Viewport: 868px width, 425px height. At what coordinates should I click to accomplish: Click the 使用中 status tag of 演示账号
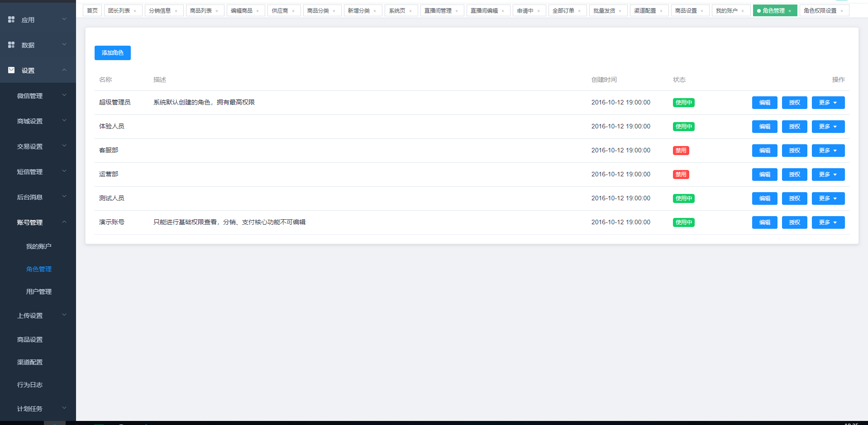683,222
